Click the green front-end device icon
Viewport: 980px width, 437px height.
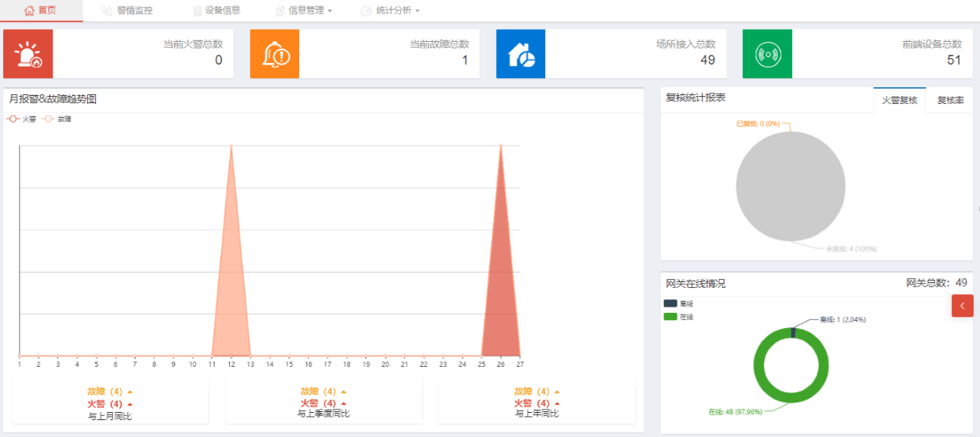[x=767, y=54]
